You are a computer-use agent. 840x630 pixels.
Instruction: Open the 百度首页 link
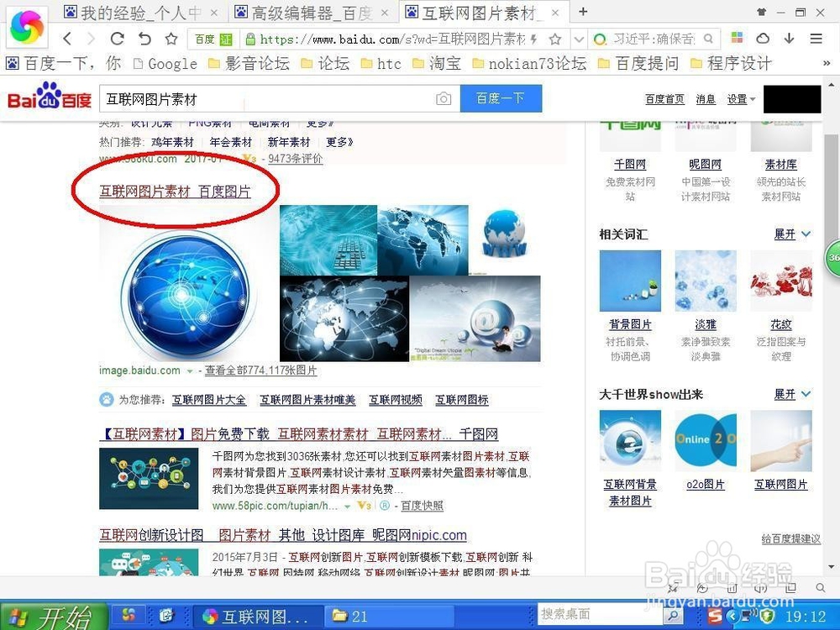pyautogui.click(x=664, y=99)
